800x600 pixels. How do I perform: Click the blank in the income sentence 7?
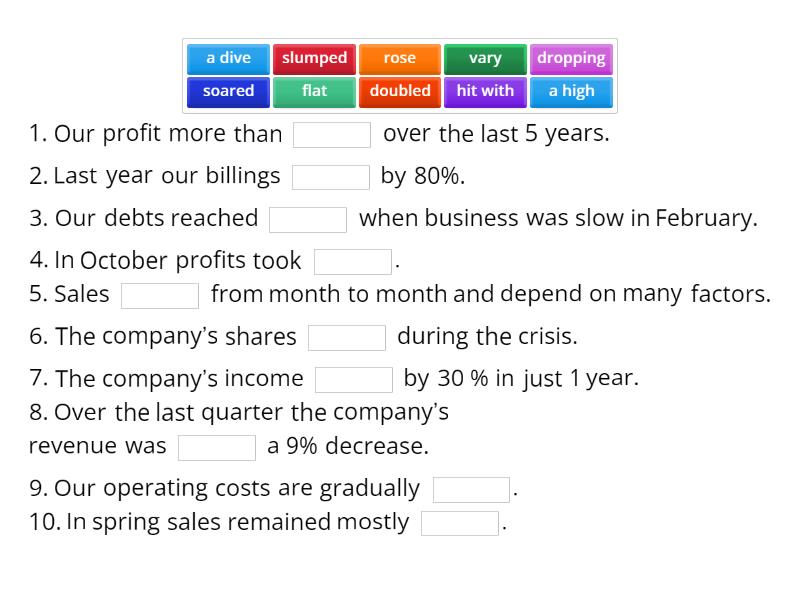tap(355, 379)
